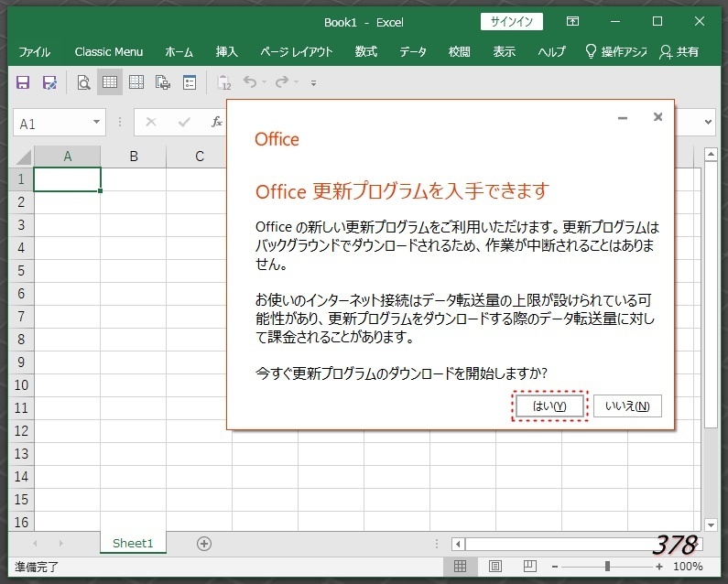Click the Paste Special clipboard icon

coord(224,82)
